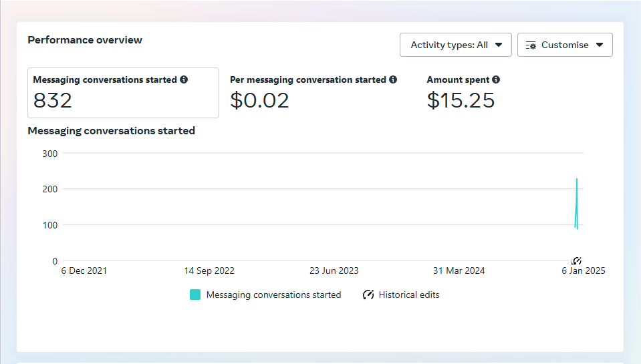Click info icon beside Per messaging conversation started

pos(393,79)
